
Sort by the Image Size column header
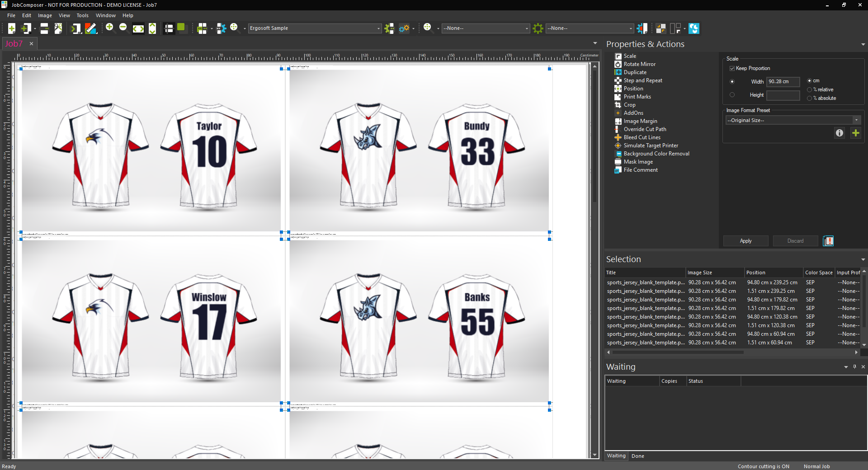click(715, 273)
